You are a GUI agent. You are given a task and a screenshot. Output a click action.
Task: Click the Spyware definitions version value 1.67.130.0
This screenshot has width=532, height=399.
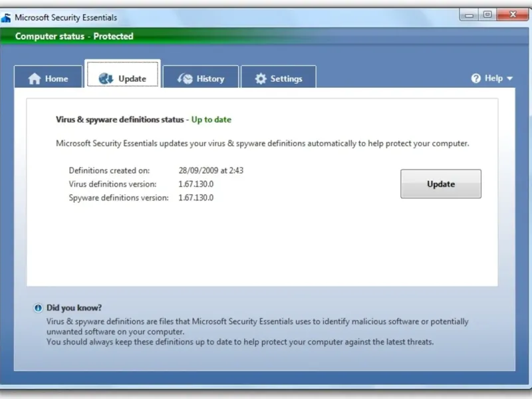pos(196,198)
